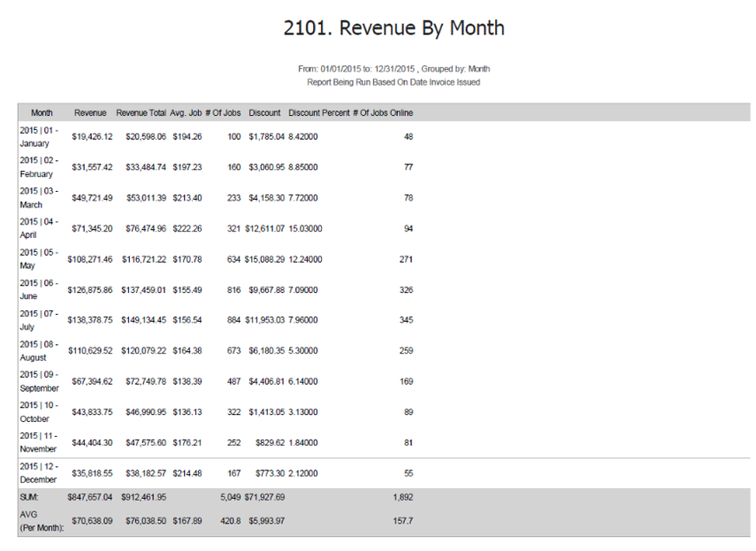
Task: Click revenue total sum $912,461.95
Action: coord(143,497)
